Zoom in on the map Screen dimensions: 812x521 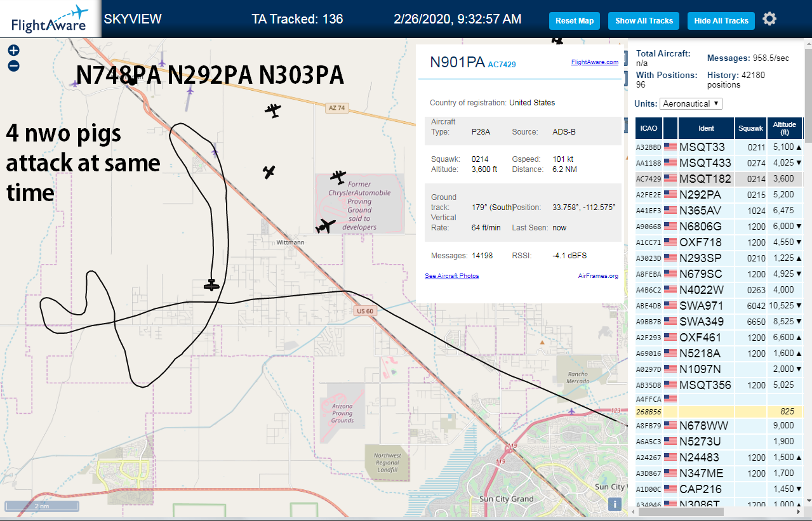tap(13, 50)
